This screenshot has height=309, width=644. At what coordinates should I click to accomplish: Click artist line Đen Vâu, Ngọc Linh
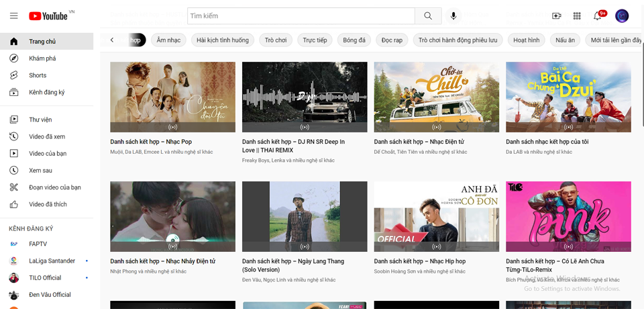coord(288,280)
